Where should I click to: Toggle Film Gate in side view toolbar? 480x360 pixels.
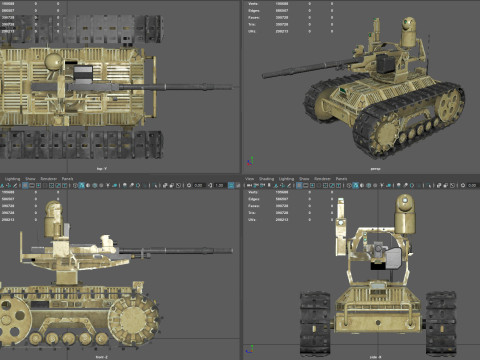coord(306,185)
